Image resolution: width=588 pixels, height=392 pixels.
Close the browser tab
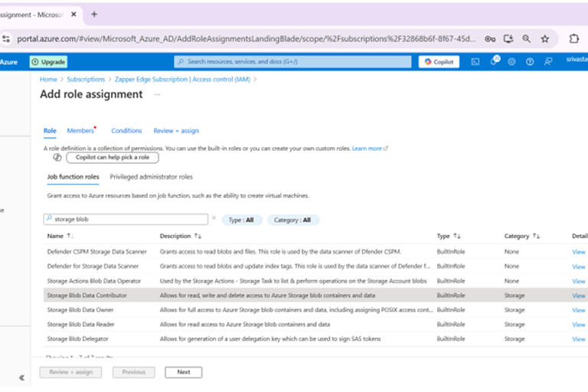(73, 15)
